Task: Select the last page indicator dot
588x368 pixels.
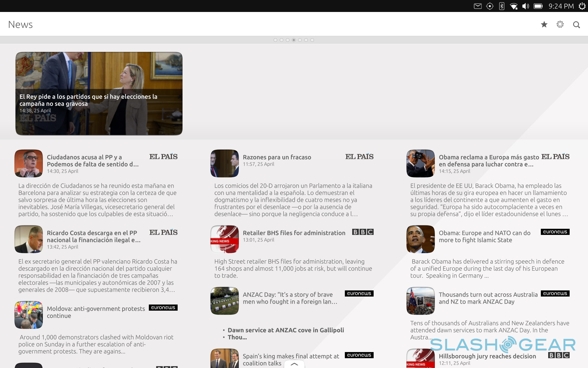Action: (x=312, y=40)
